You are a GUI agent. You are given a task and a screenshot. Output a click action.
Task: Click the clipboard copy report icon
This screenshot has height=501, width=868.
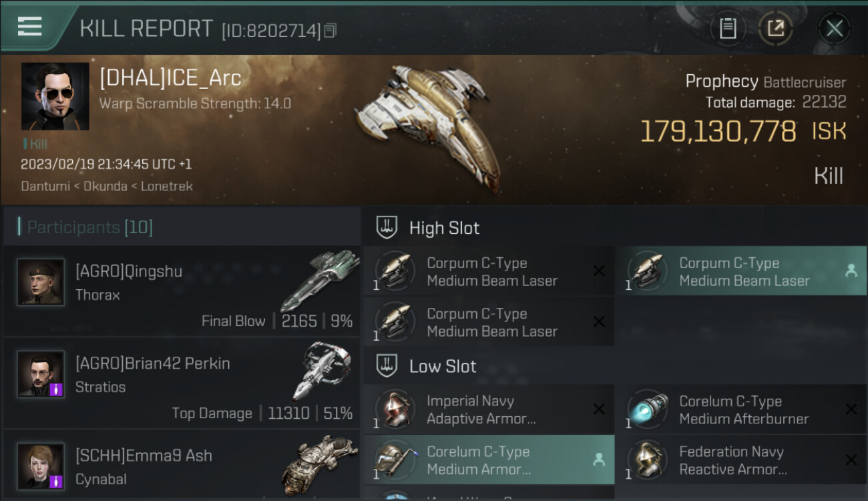pyautogui.click(x=728, y=29)
